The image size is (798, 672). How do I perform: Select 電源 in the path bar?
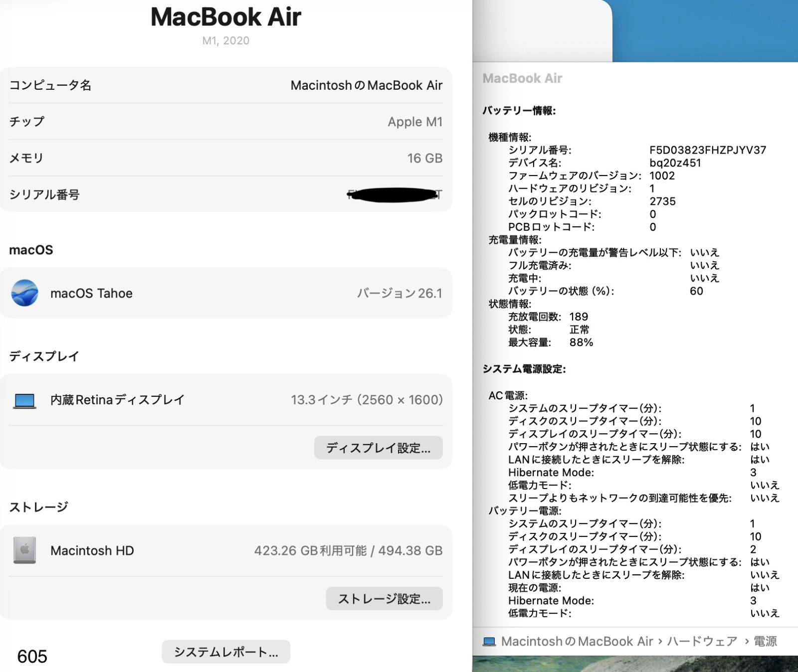(765, 642)
